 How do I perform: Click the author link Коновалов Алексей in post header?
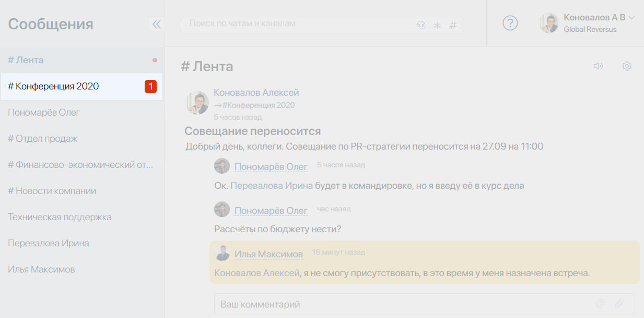pos(256,93)
